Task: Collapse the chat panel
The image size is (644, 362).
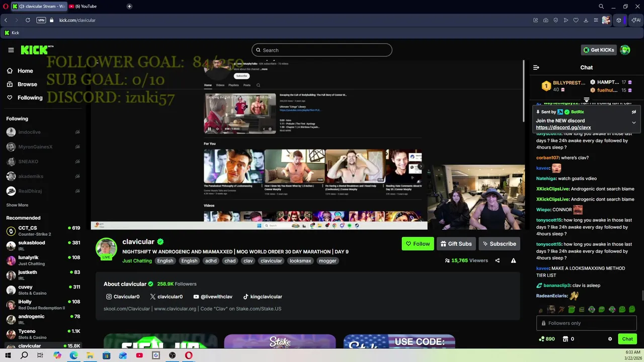Action: [x=536, y=67]
